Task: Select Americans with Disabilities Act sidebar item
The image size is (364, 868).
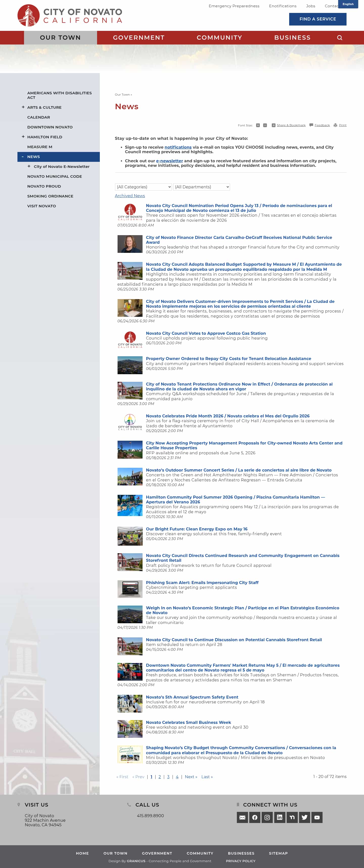Action: click(59, 95)
